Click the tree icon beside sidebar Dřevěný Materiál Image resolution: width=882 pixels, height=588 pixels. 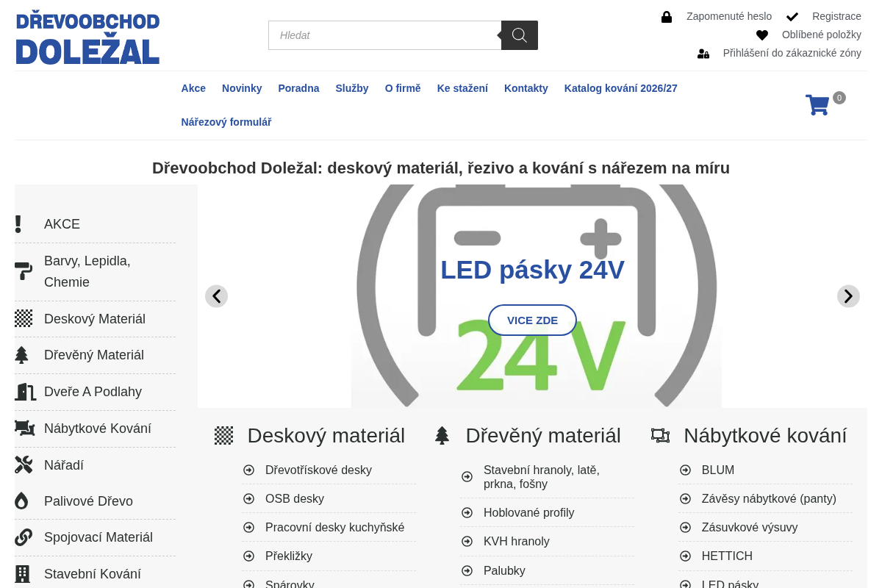pyautogui.click(x=22, y=355)
